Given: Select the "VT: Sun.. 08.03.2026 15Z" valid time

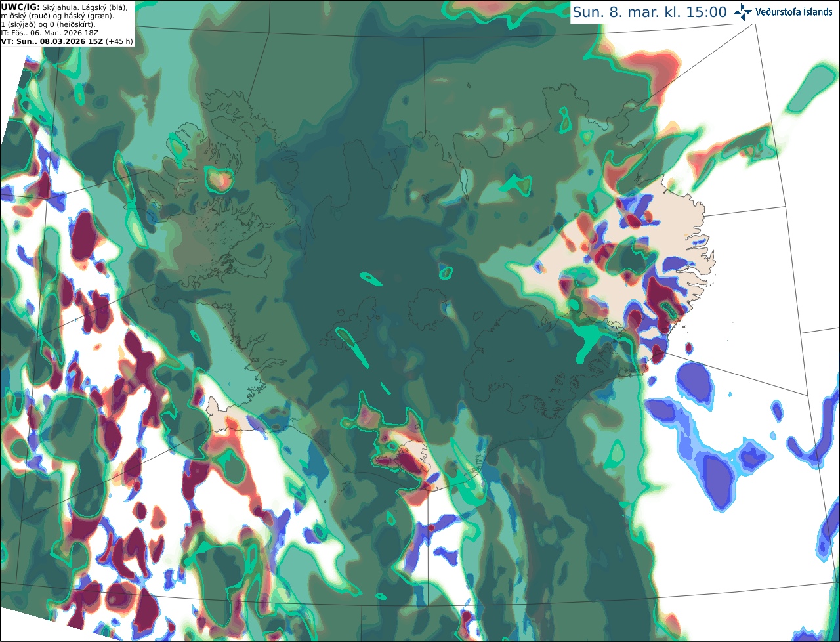Looking at the screenshot, I should (52, 41).
